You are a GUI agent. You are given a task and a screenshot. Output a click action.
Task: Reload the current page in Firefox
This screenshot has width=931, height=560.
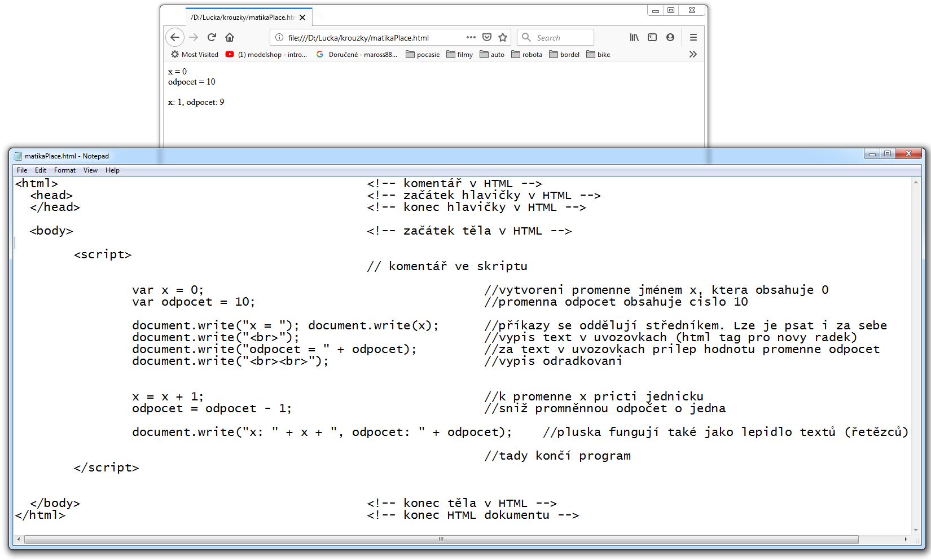click(212, 37)
